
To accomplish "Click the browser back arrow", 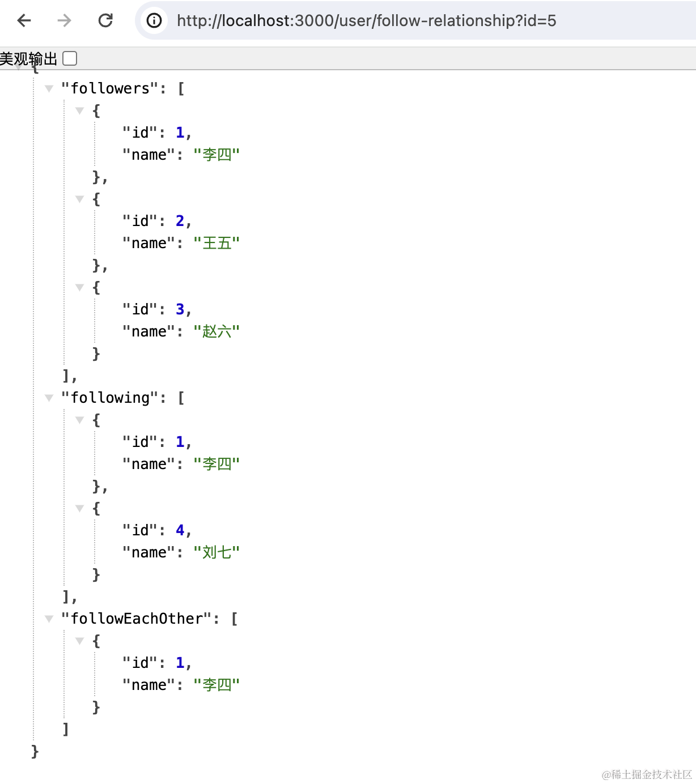I will 24,21.
